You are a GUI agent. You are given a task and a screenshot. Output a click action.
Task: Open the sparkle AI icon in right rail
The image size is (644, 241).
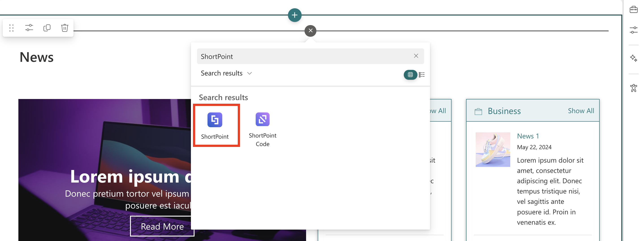pos(633,58)
